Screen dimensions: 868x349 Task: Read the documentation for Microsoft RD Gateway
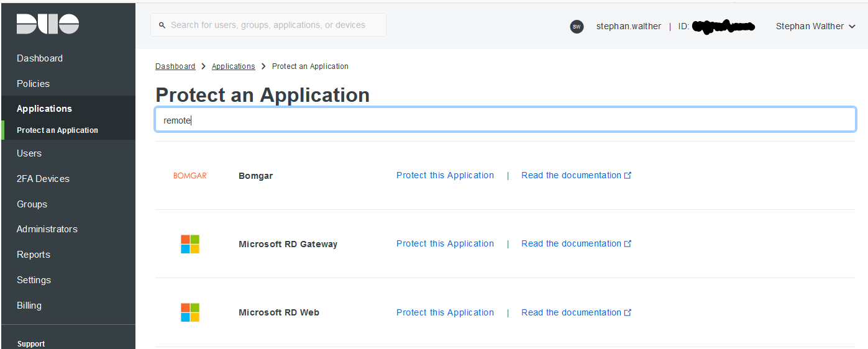tap(571, 243)
